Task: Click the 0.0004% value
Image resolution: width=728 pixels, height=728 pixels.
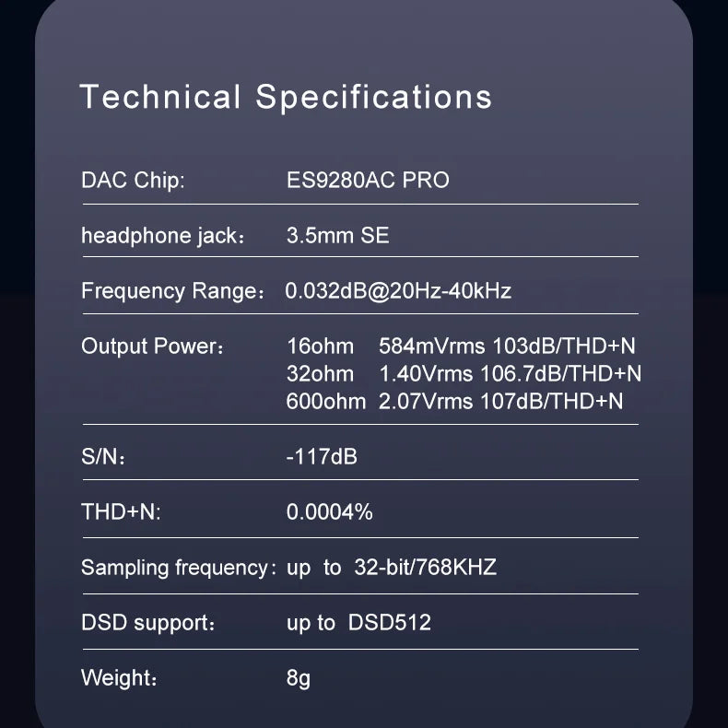Action: (x=329, y=512)
